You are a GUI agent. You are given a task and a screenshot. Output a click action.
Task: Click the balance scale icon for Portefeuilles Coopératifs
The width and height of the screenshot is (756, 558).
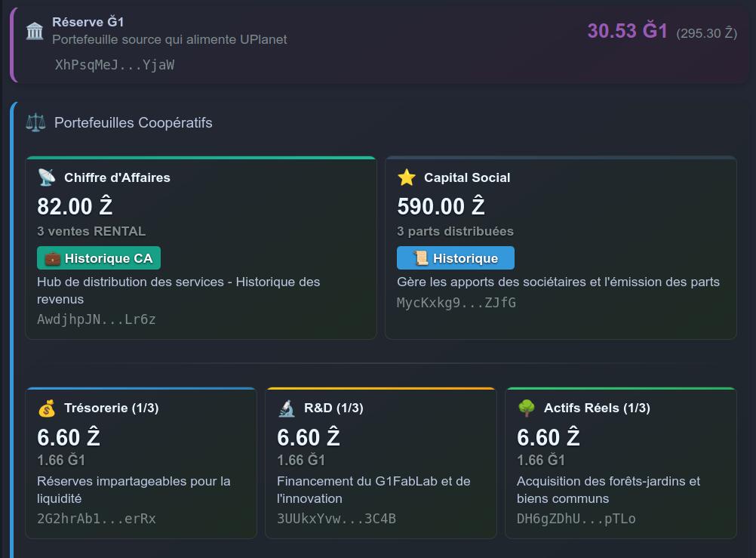[35, 122]
